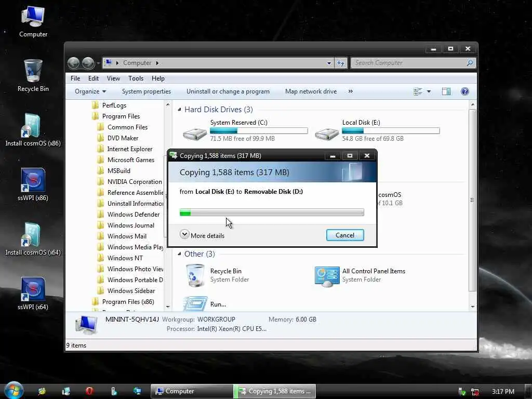Click the Search Computer input field
Screen dimensions: 532x399
coord(409,63)
